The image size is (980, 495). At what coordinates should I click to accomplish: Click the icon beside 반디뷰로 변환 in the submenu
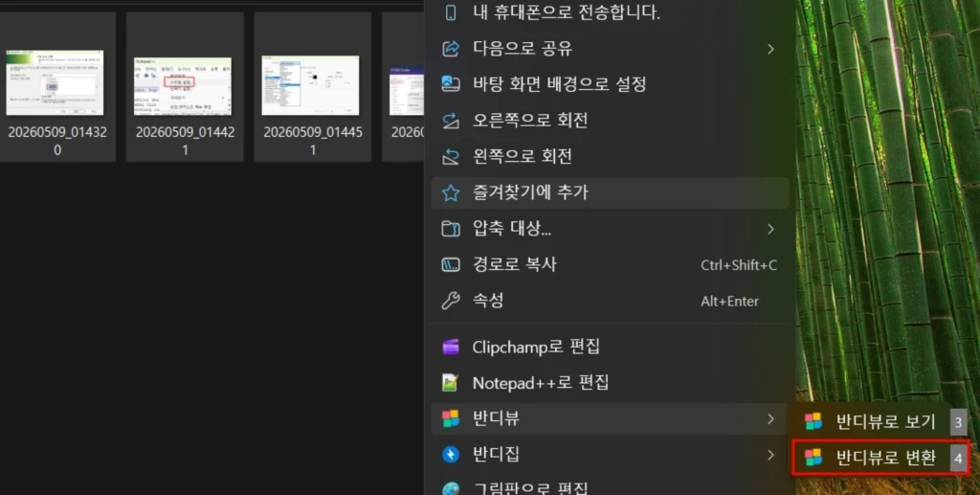pyautogui.click(x=813, y=458)
